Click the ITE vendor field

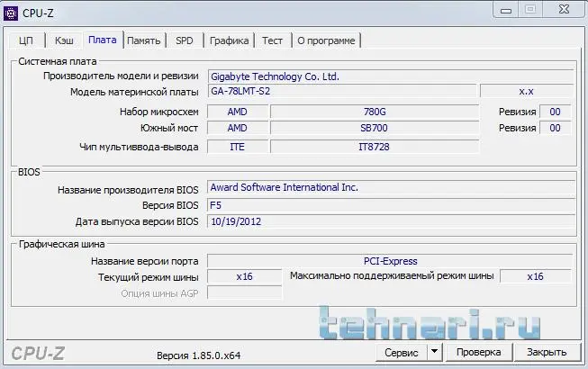(238, 147)
